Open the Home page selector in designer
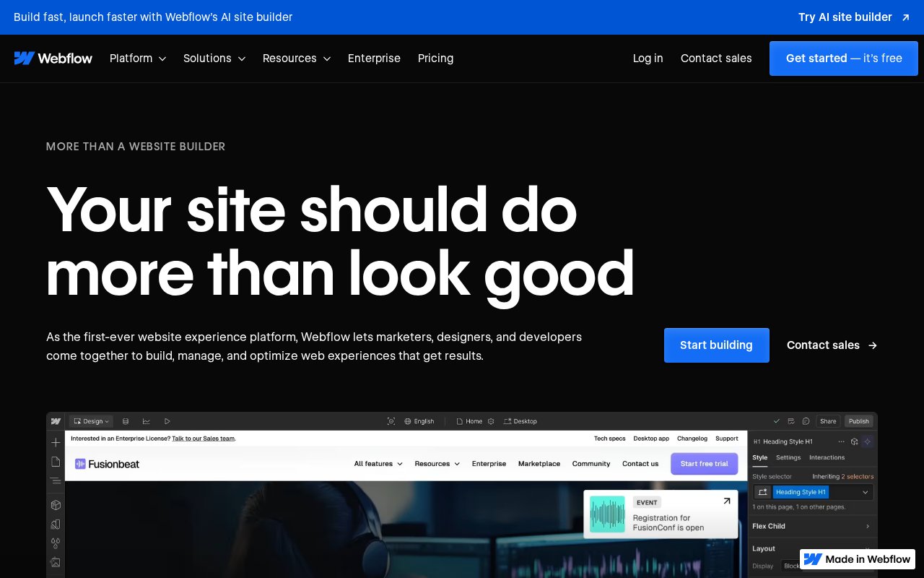Viewport: 924px width, 578px height. click(x=469, y=421)
